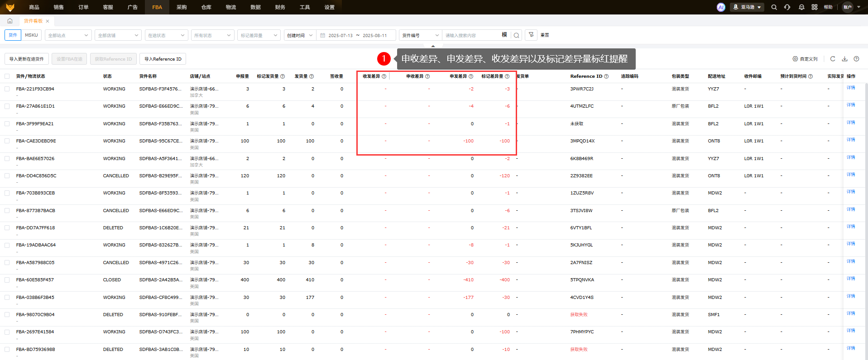
Task: Expand the 全部站点 site dropdown
Action: point(69,35)
